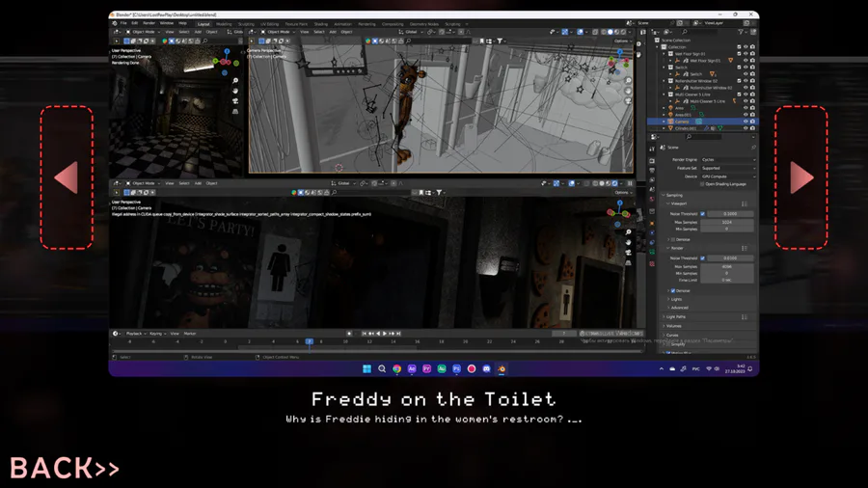This screenshot has height=488, width=868.
Task: Toggle auto-keying record button in timeline
Action: 349,334
